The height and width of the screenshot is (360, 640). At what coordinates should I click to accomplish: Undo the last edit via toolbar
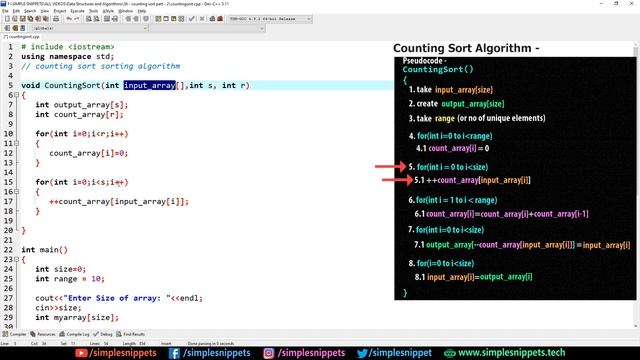(69, 19)
